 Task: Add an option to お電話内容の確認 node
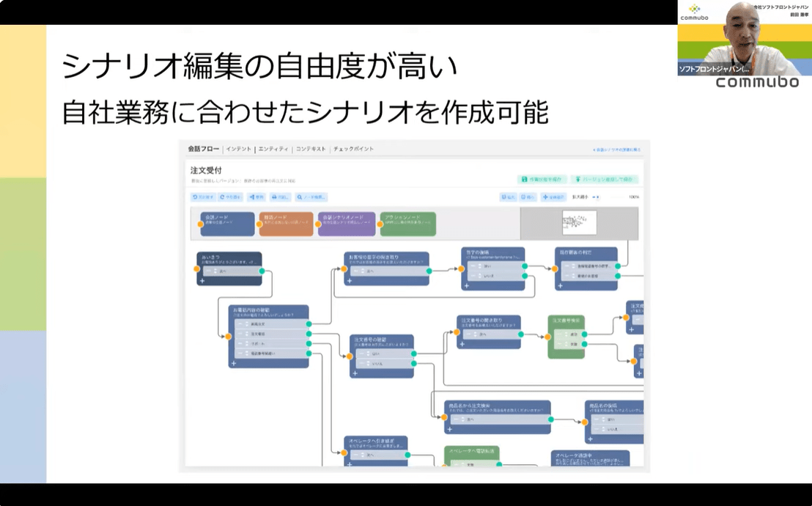click(x=234, y=364)
